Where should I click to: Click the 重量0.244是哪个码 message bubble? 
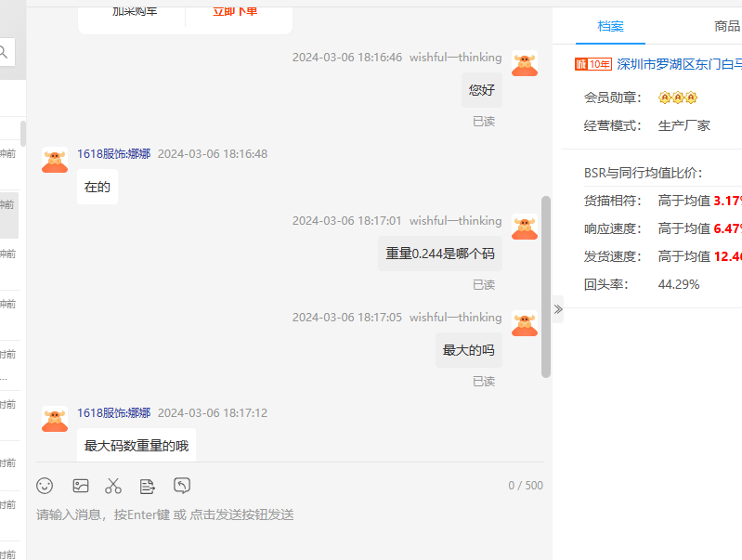tap(440, 254)
